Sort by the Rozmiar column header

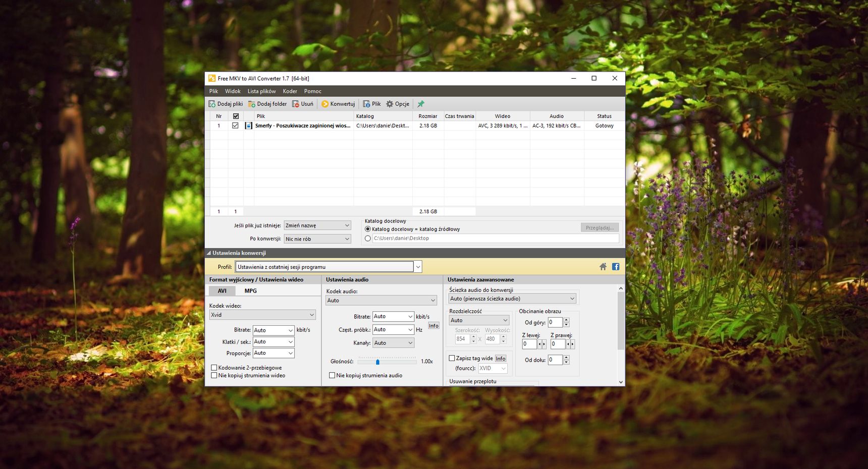[x=428, y=116]
